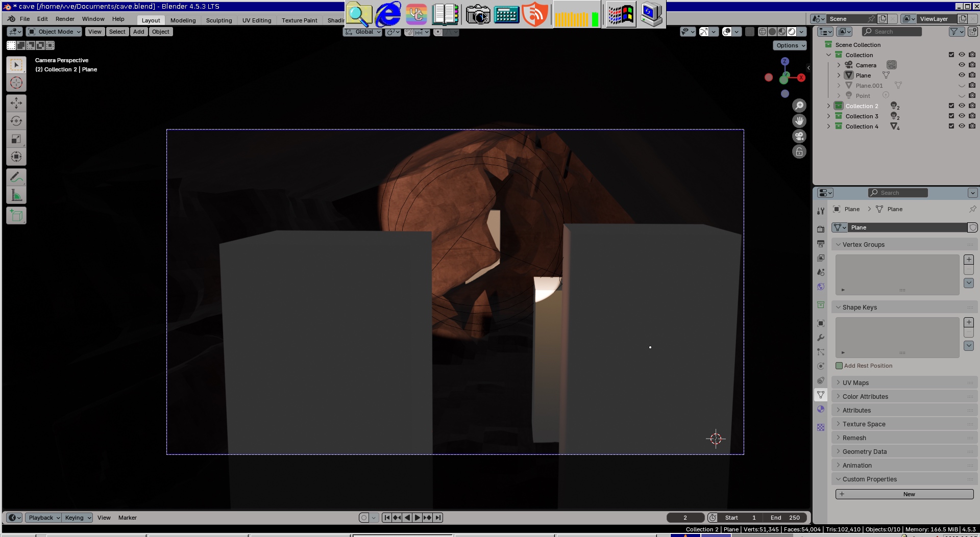Click New custom property button

tap(904, 494)
